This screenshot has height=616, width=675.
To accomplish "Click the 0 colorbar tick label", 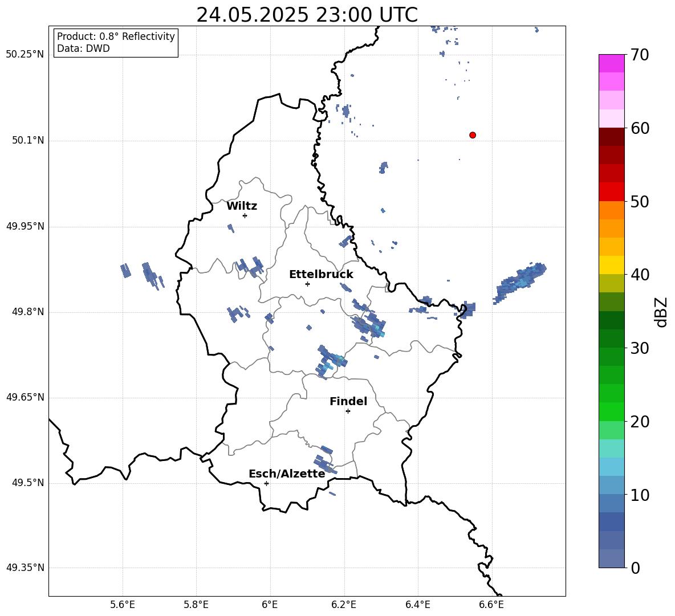I will 636,568.
